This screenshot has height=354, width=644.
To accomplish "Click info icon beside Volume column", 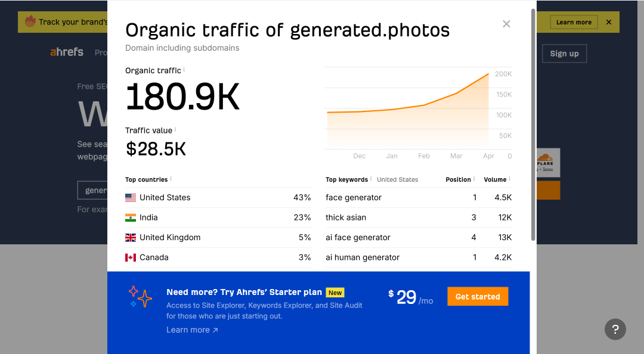I will [x=510, y=179].
